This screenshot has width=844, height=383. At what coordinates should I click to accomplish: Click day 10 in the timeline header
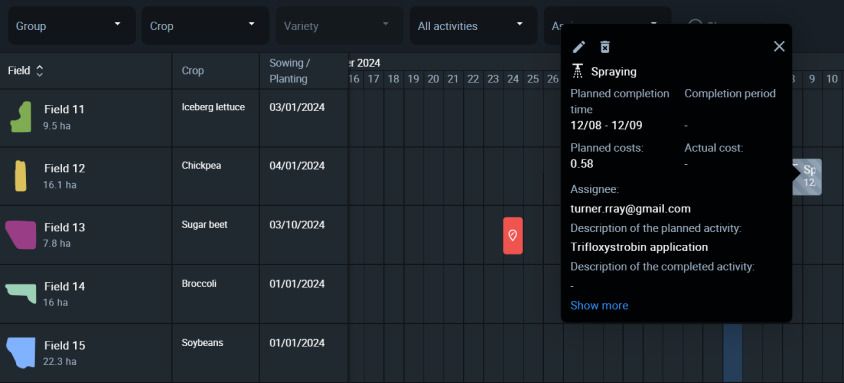(x=832, y=80)
